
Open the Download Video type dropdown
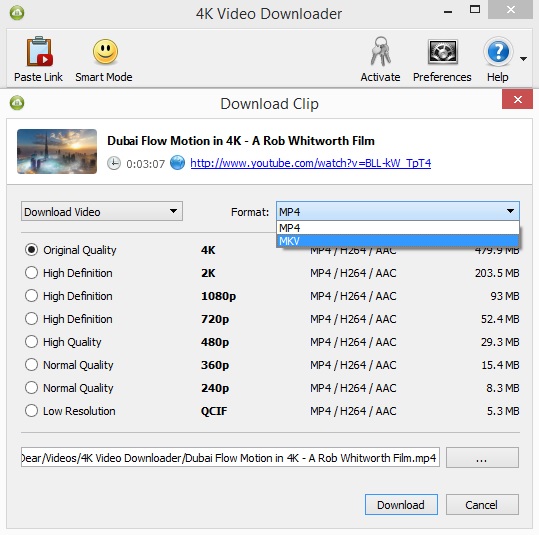click(x=102, y=211)
